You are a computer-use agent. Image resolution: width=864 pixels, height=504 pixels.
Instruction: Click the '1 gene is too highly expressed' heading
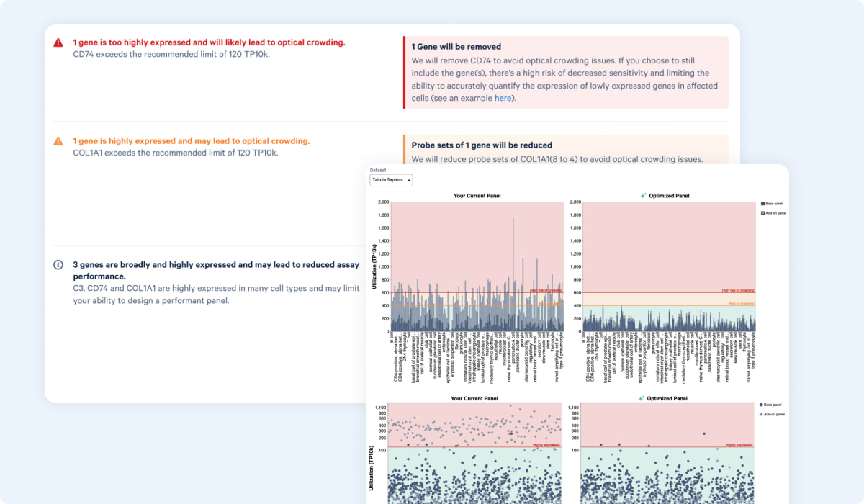[209, 42]
